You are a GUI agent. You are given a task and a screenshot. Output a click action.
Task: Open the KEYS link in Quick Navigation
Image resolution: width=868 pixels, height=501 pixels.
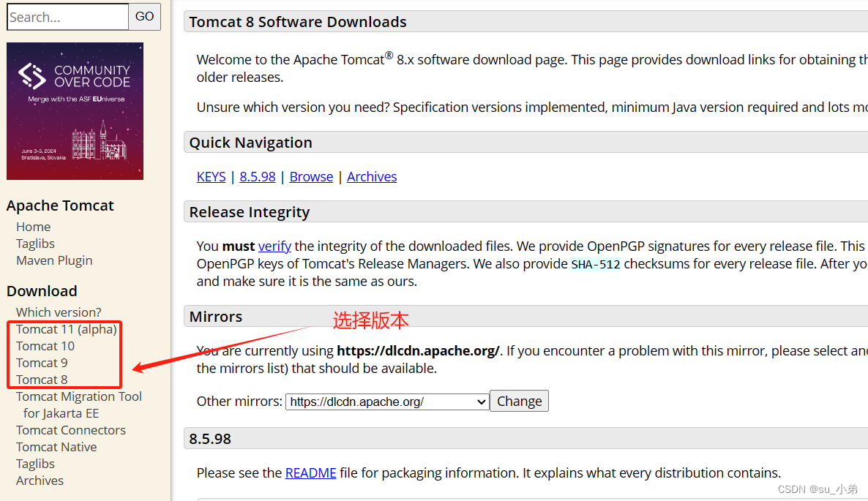coord(211,176)
